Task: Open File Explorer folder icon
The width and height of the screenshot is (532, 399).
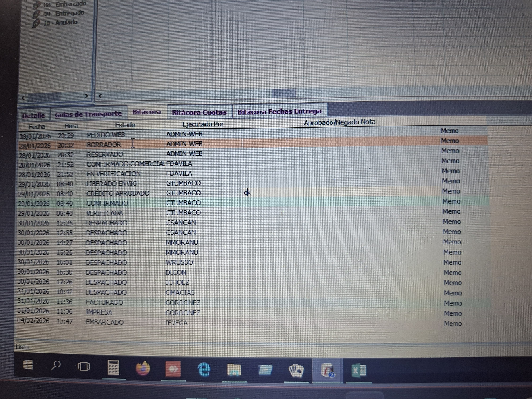Action: click(234, 370)
